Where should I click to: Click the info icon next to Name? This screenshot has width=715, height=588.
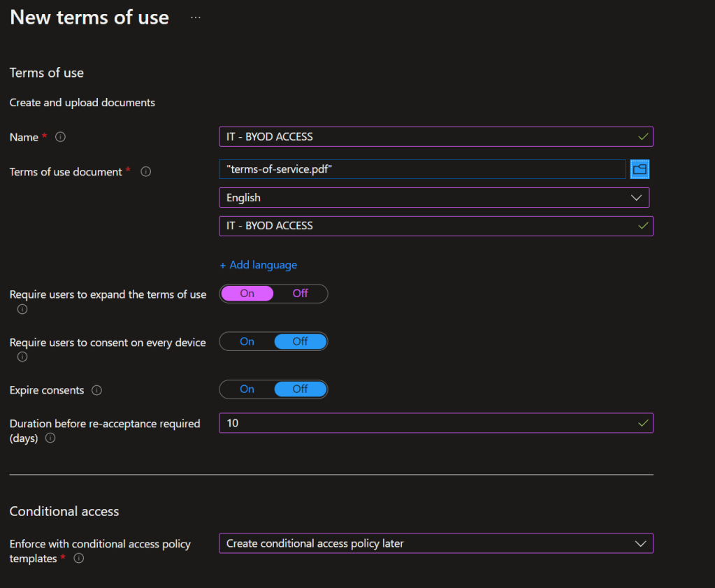[60, 137]
